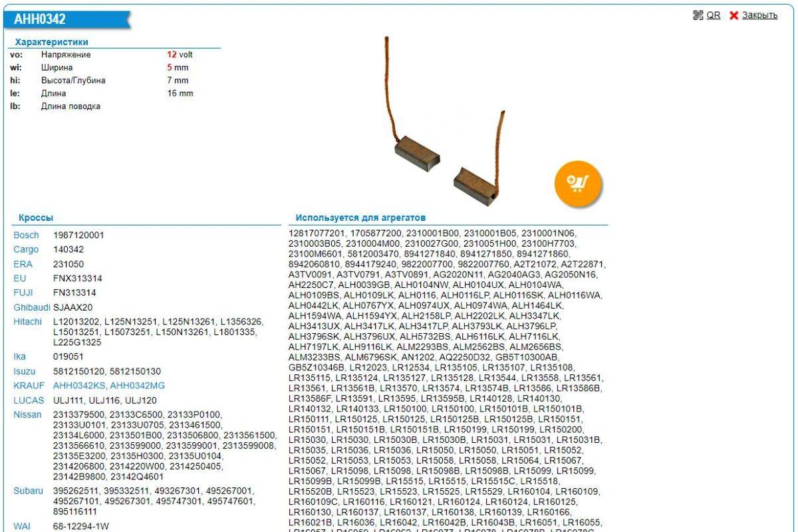This screenshot has width=798, height=532.
Task: Open the Bosch brand cross link
Action: (26, 235)
